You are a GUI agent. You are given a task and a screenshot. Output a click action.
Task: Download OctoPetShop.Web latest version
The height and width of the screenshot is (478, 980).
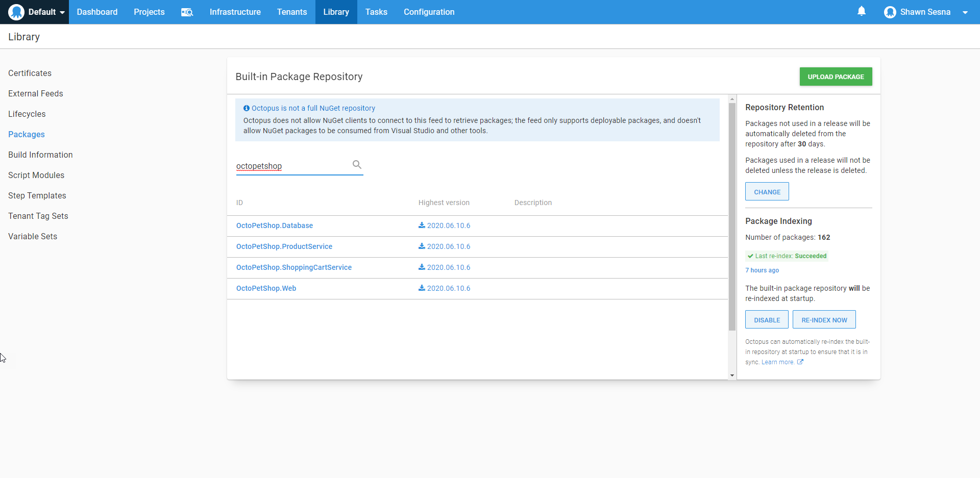pyautogui.click(x=444, y=288)
